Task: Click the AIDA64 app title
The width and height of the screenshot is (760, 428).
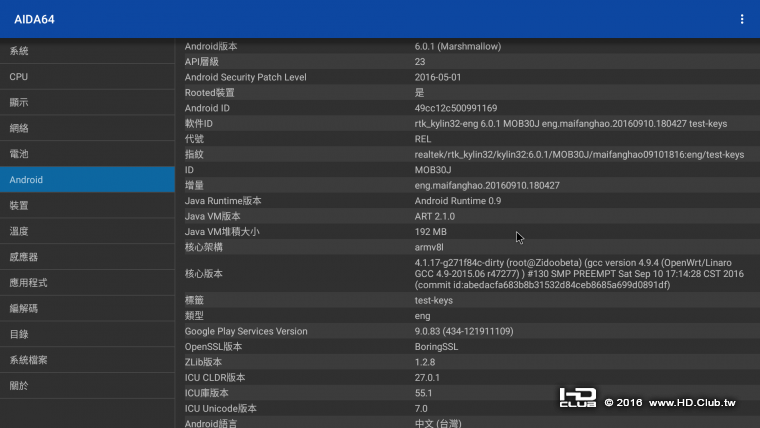Action: pyautogui.click(x=34, y=19)
